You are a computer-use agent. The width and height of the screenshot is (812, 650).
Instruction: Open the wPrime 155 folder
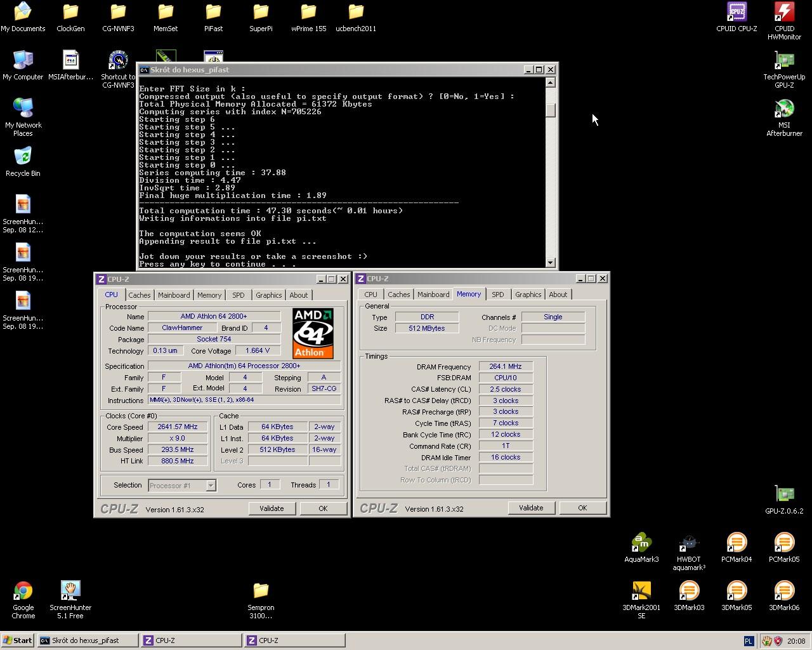click(x=308, y=17)
